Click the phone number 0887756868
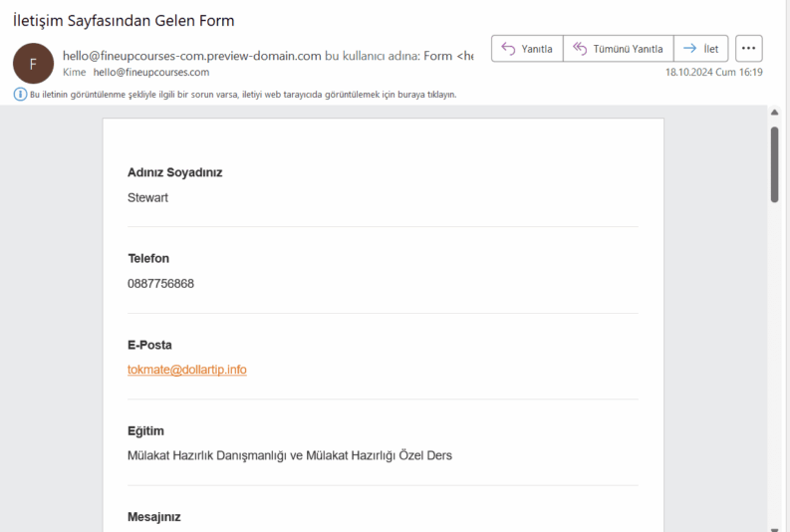The width and height of the screenshot is (790, 532). tap(160, 284)
